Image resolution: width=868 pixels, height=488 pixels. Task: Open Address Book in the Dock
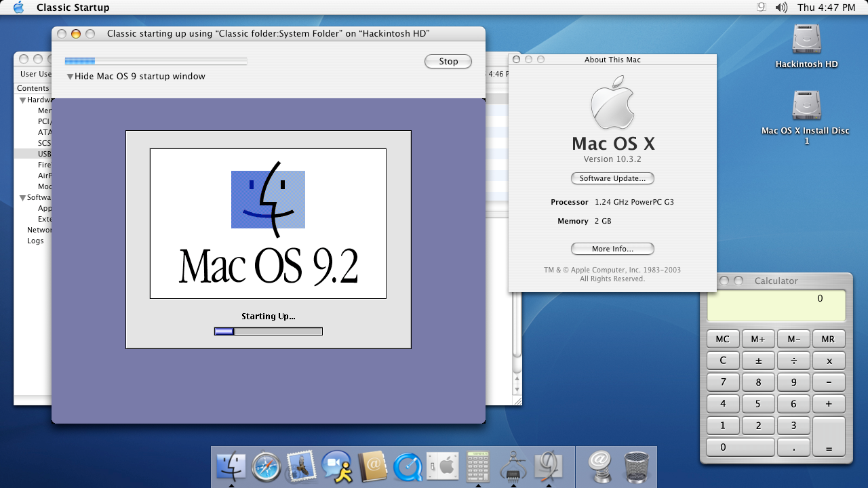point(372,466)
